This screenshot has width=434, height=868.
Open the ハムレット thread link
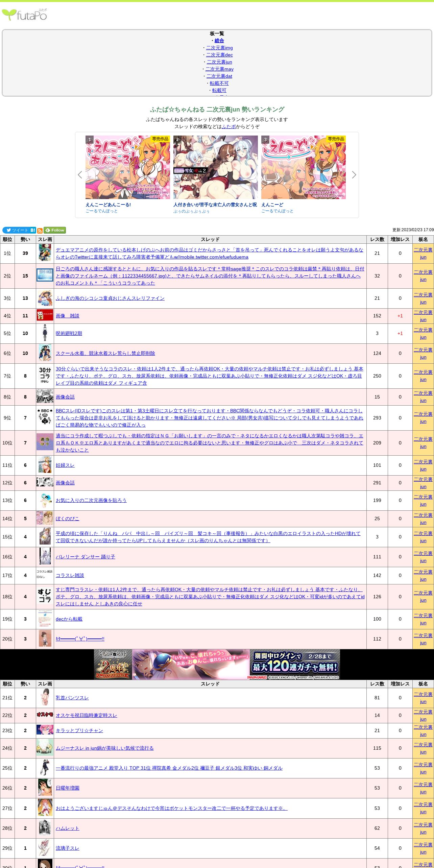point(68,828)
